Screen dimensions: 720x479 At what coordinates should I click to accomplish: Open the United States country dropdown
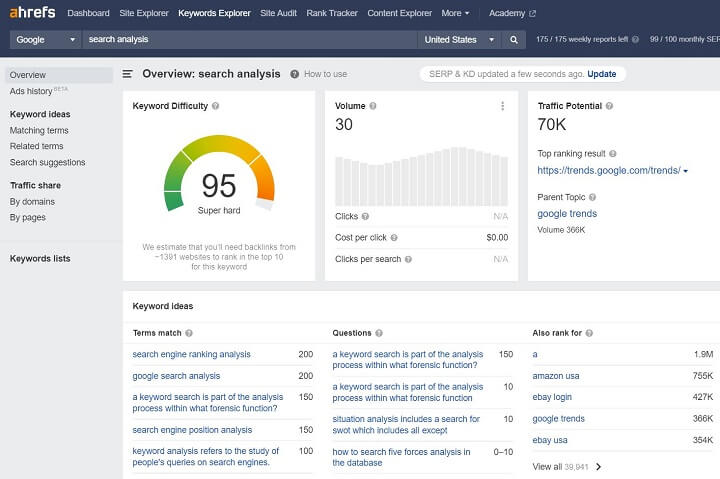click(x=459, y=39)
